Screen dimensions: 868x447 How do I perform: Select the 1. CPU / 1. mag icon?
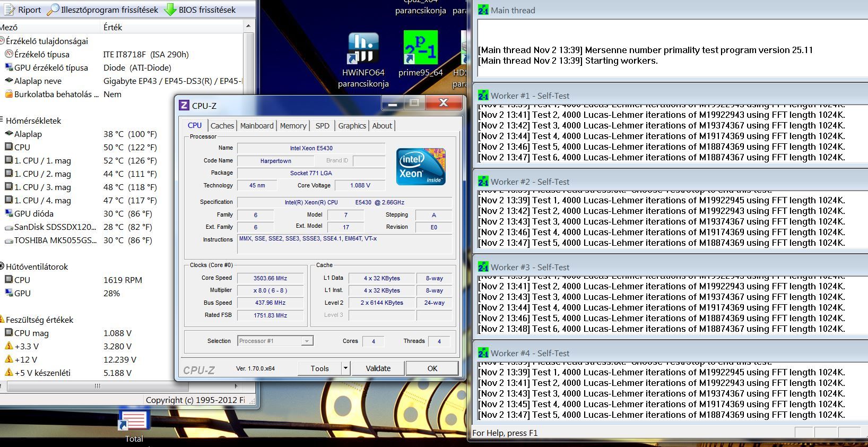[x=8, y=160]
